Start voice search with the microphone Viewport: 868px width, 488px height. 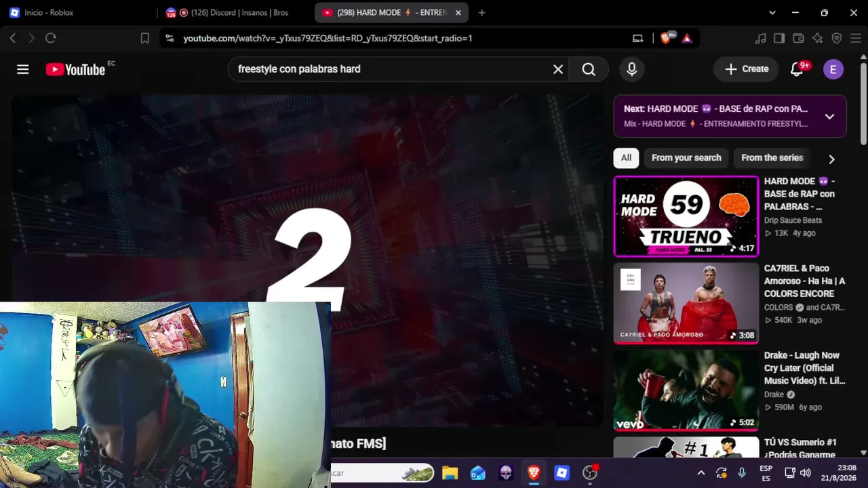[632, 69]
